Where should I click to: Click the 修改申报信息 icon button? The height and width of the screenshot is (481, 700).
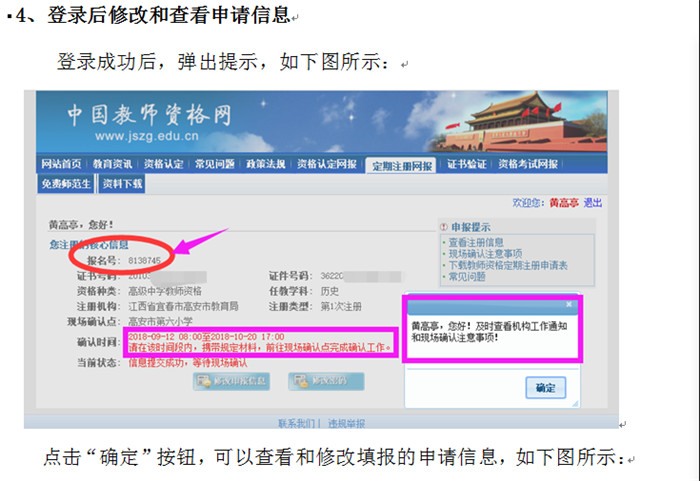tap(231, 381)
